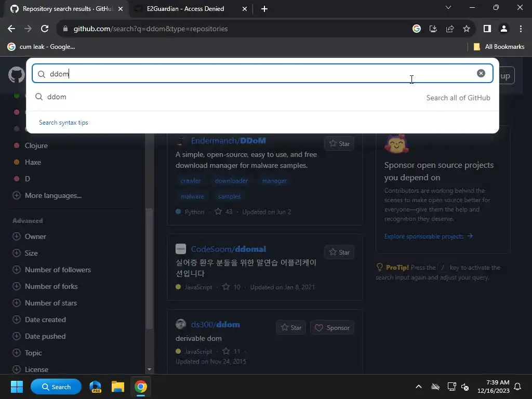The height and width of the screenshot is (399, 532).
Task: Click the install app icon in address bar
Action: [433, 29]
